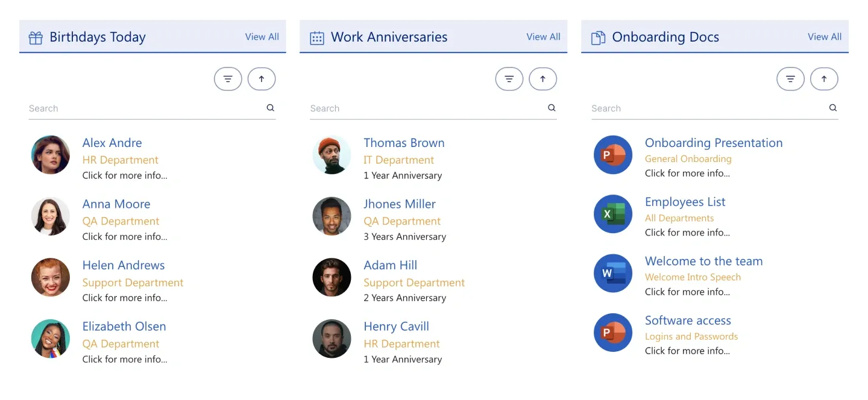Open PowerPoint icon for Onboarding Presentation

click(613, 155)
